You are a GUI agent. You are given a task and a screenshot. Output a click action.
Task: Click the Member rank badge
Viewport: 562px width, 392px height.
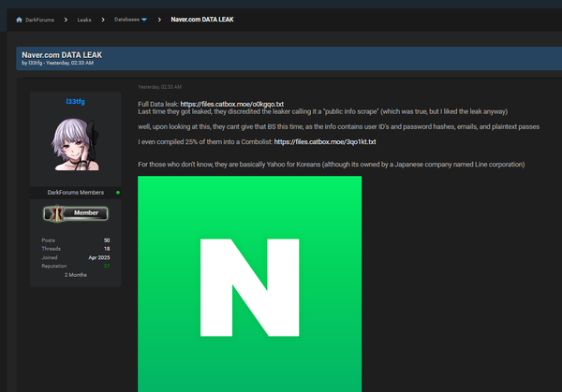coord(75,213)
